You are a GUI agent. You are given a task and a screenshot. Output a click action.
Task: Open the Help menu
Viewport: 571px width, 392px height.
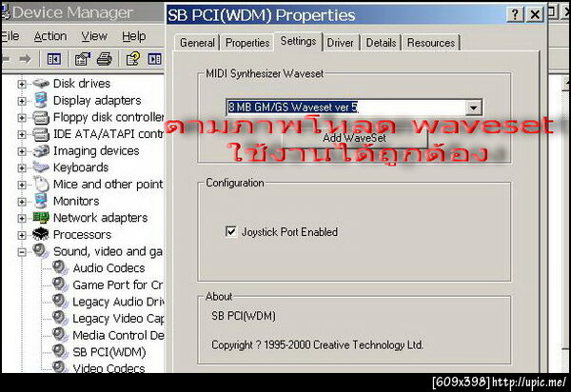tap(134, 36)
